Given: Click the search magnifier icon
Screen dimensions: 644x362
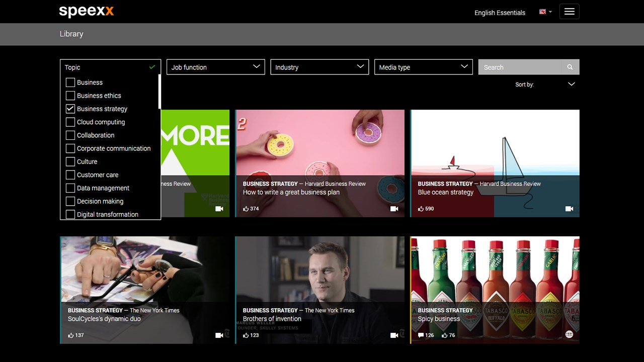Looking at the screenshot, I should click(x=570, y=67).
